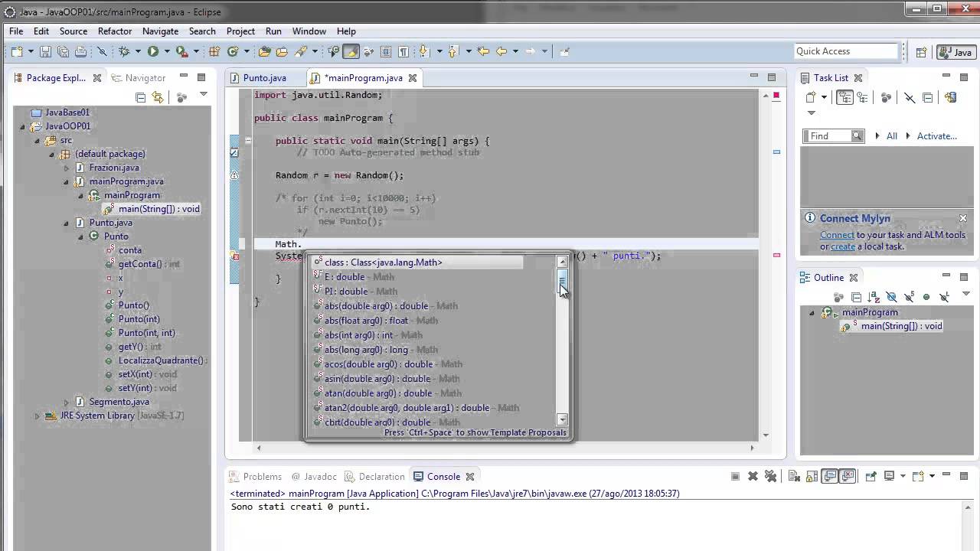The height and width of the screenshot is (551, 980).
Task: Select JavaBase01 project
Action: [x=60, y=112]
